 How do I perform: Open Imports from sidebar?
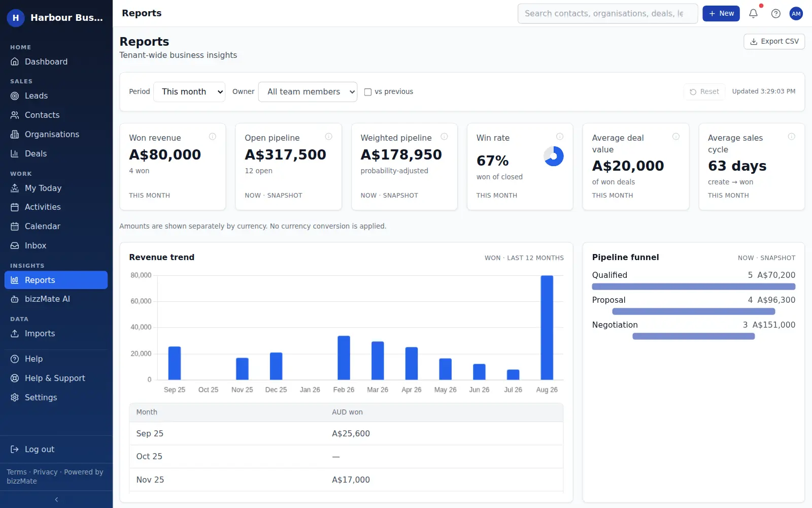[56, 333]
